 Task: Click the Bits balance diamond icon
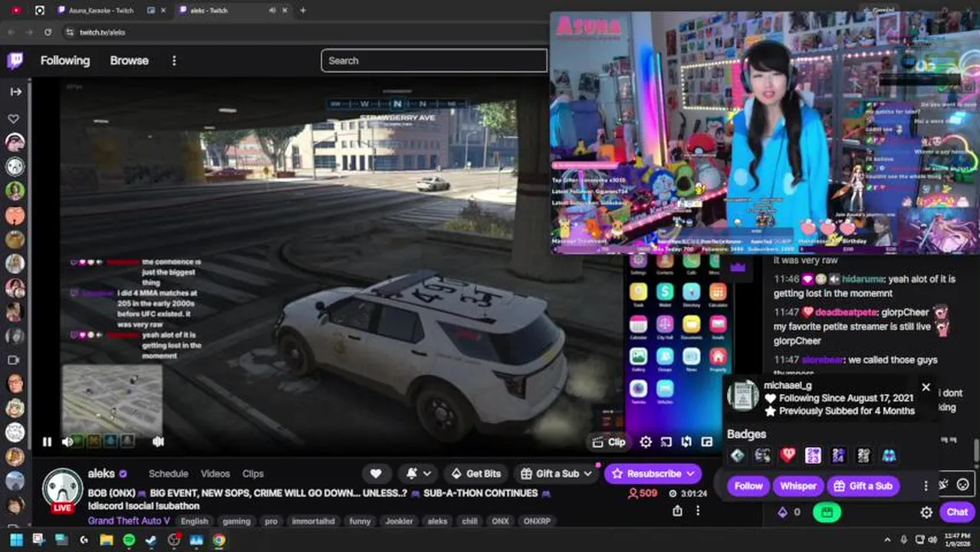point(783,512)
